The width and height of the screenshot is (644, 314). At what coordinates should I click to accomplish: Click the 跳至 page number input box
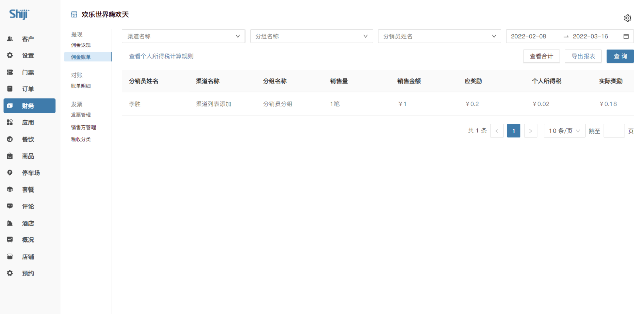click(614, 131)
